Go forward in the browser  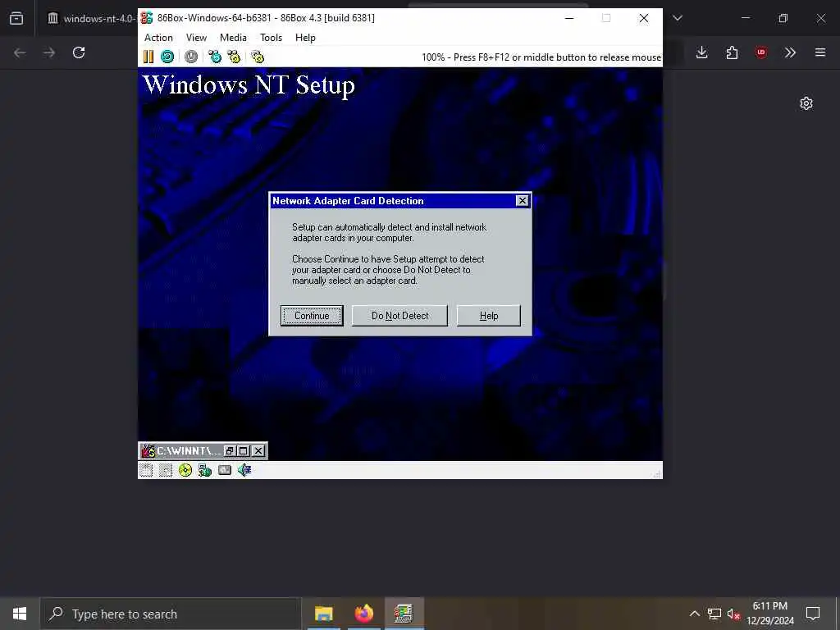49,52
